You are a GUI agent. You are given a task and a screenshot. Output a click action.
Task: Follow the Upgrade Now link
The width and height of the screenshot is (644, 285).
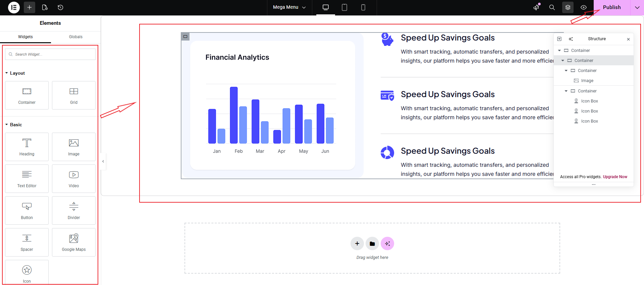point(615,177)
